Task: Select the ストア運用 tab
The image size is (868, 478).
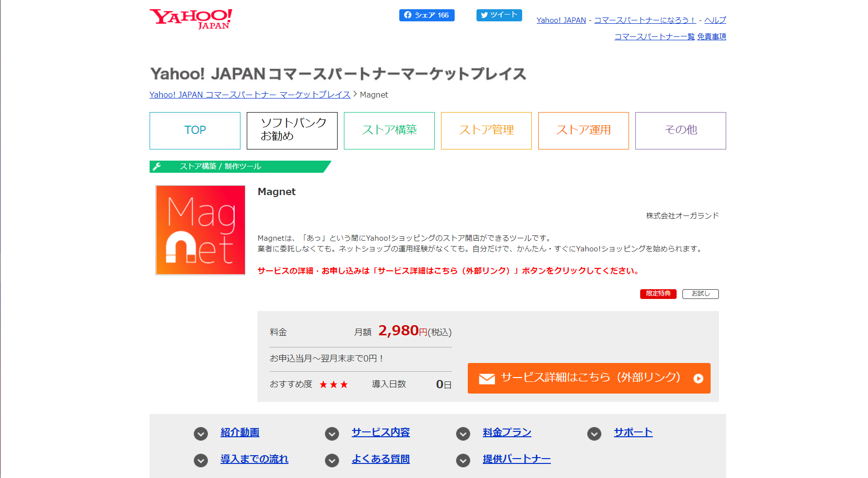Action: pyautogui.click(x=583, y=131)
